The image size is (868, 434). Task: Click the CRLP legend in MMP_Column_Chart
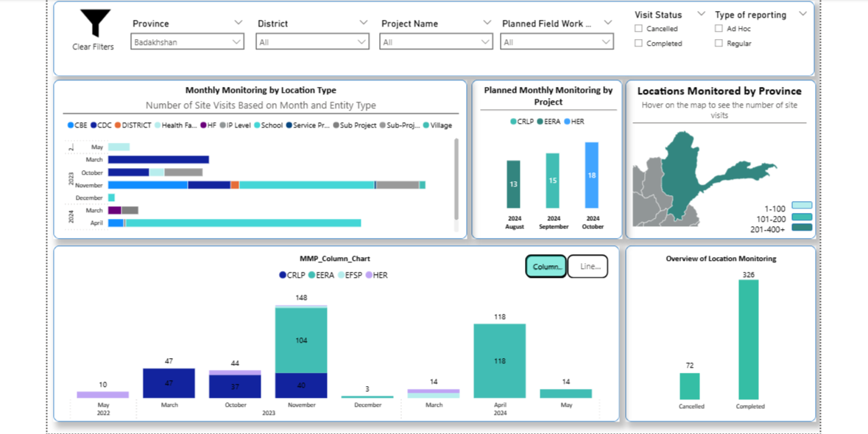294,274
